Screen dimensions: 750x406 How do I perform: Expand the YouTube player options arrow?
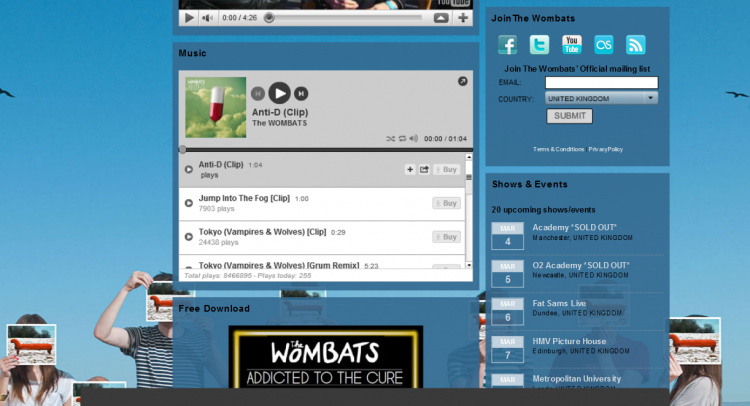point(441,18)
